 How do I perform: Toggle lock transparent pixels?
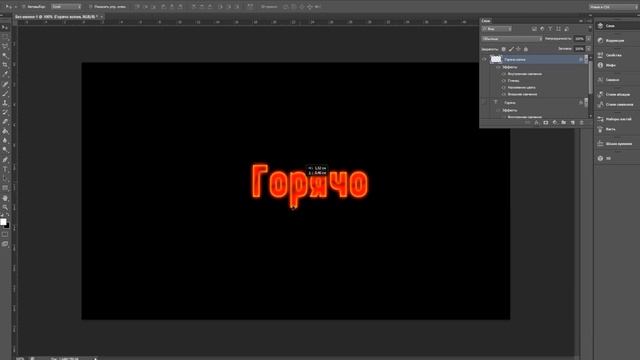coord(504,49)
